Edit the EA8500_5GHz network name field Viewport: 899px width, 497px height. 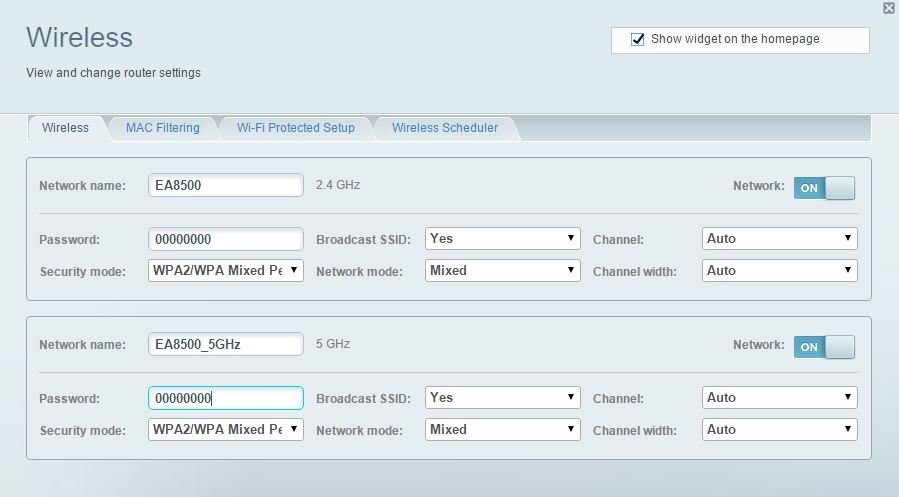coord(226,344)
